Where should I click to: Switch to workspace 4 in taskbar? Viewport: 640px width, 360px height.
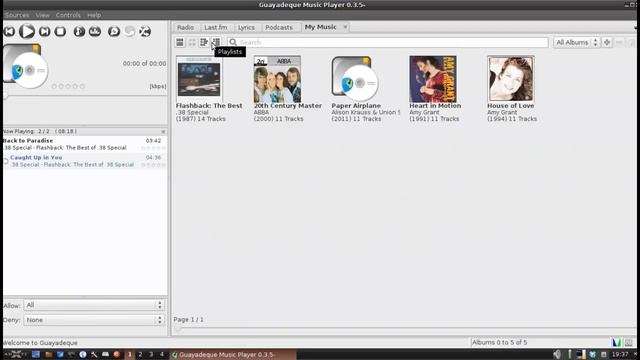pyautogui.click(x=162, y=354)
